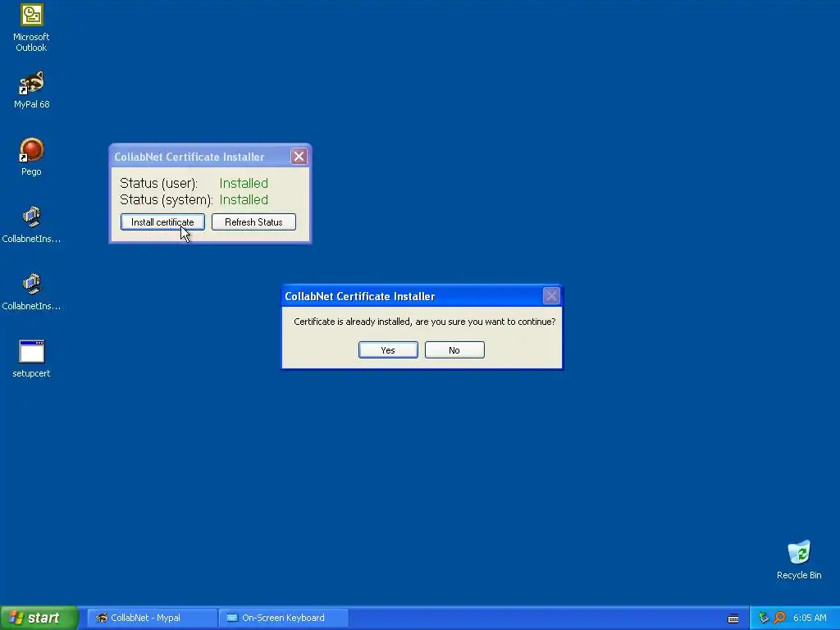Open the Start menu
Viewport: 840px width, 630px height.
pyautogui.click(x=39, y=618)
